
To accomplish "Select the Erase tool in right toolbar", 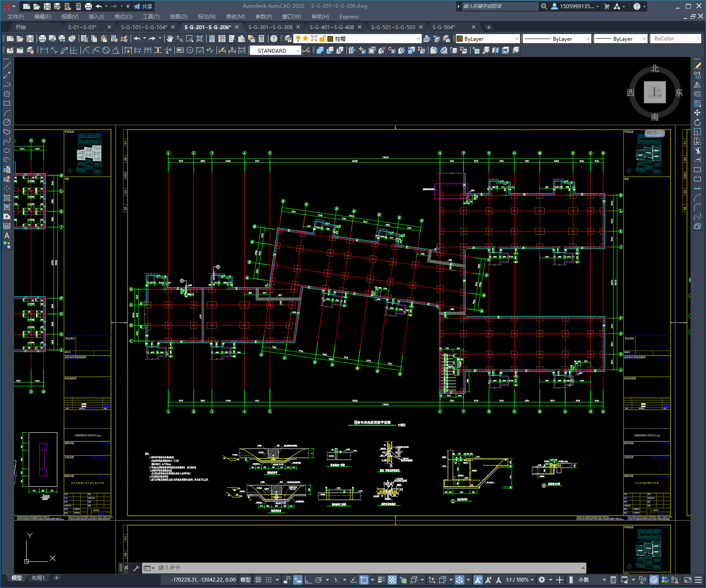I will (697, 66).
